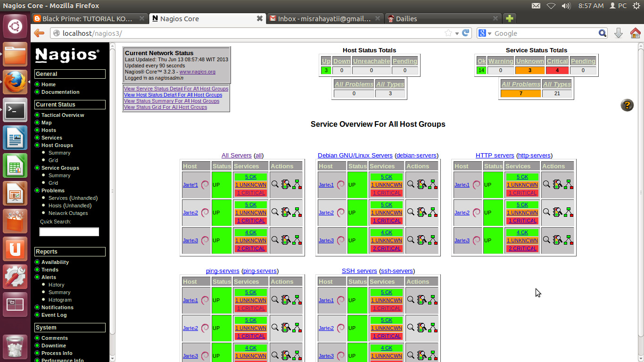
Task: Open the Debian GNU/Linux Servers host group link
Action: [x=355, y=156]
